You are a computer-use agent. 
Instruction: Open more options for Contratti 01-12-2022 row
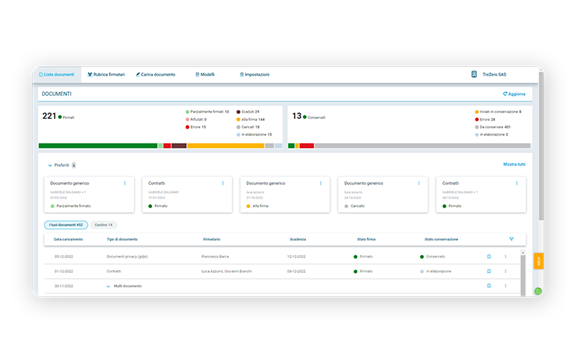click(x=505, y=271)
